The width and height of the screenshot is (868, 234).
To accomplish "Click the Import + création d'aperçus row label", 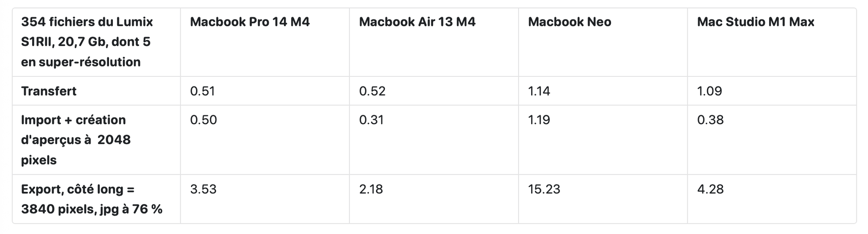I will pos(76,140).
